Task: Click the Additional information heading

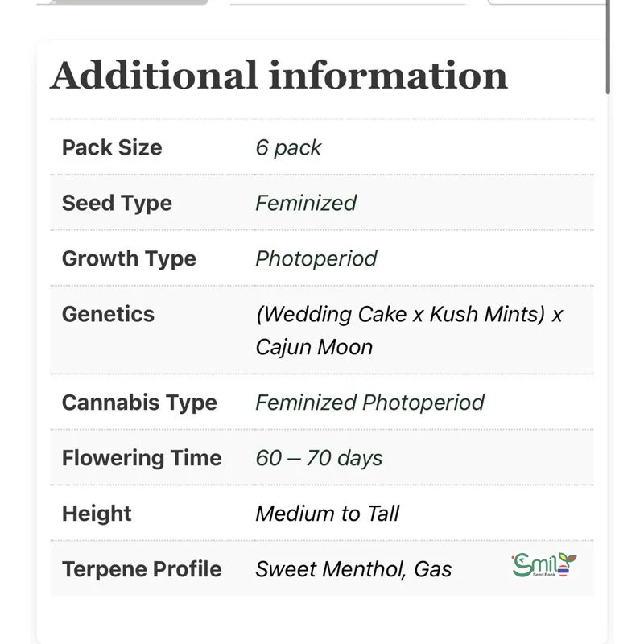Action: pyautogui.click(x=279, y=76)
